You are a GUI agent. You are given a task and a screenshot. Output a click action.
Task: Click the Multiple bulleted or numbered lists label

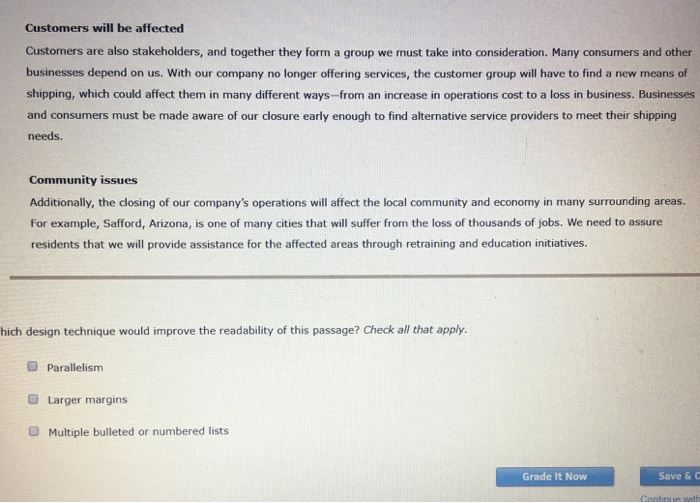pyautogui.click(x=138, y=432)
